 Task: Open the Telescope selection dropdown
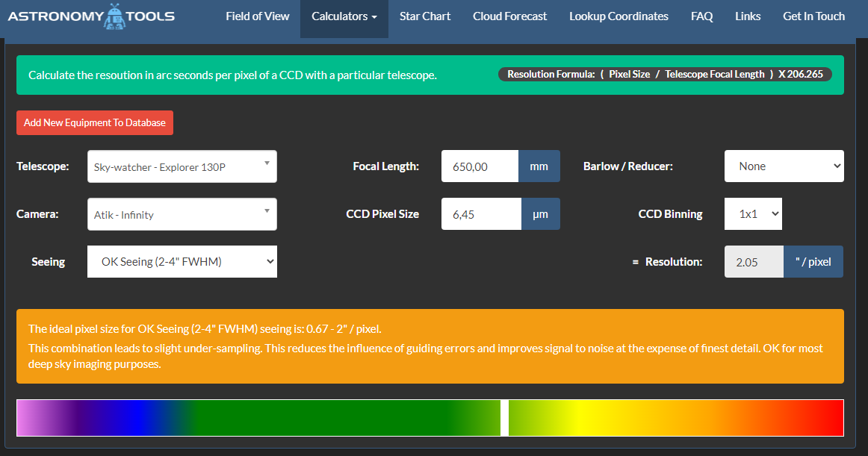(182, 166)
